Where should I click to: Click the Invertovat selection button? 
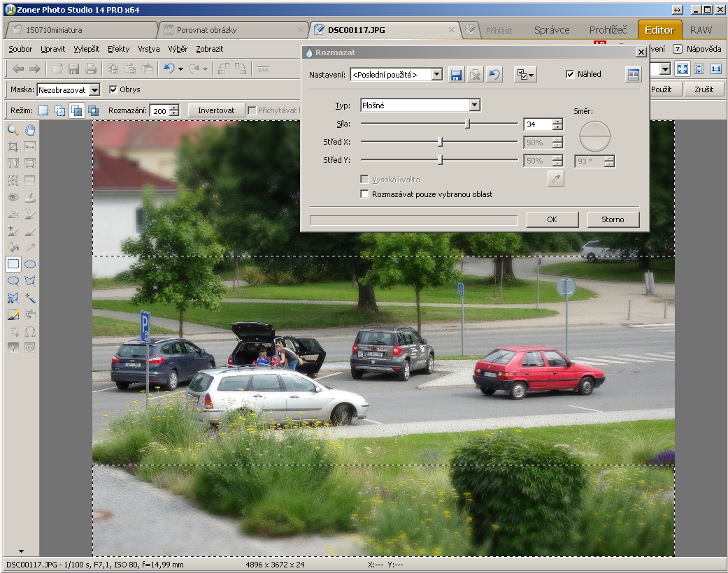tap(215, 110)
